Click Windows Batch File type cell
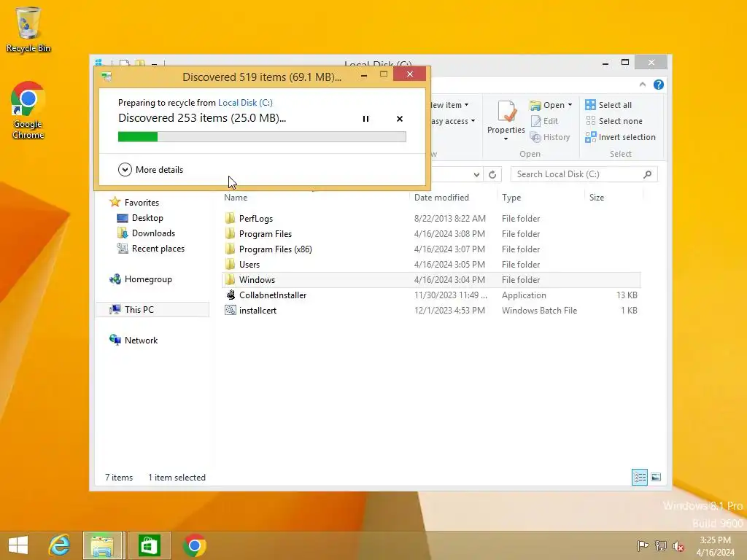Viewport: 747px width, 560px height. click(x=539, y=311)
